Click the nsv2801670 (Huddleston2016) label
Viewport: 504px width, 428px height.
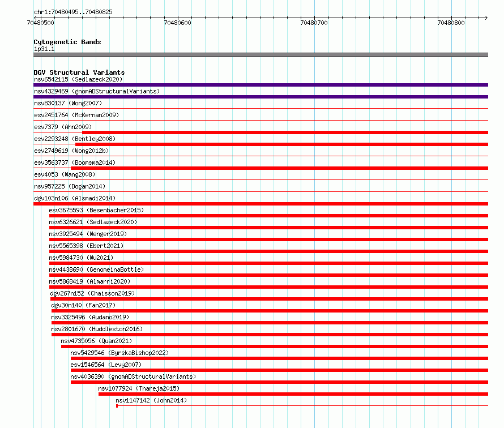(97, 329)
